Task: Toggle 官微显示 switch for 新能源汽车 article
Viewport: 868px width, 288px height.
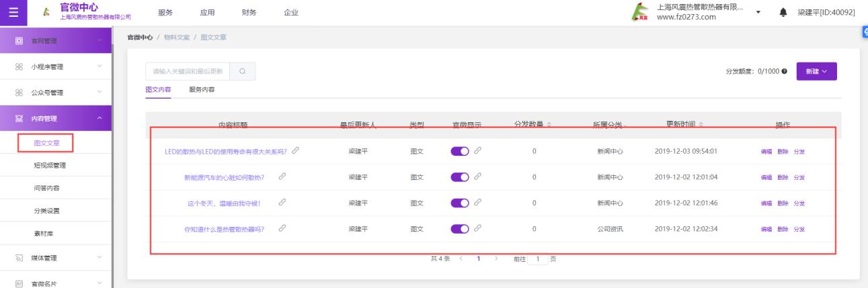Action: pyautogui.click(x=460, y=177)
